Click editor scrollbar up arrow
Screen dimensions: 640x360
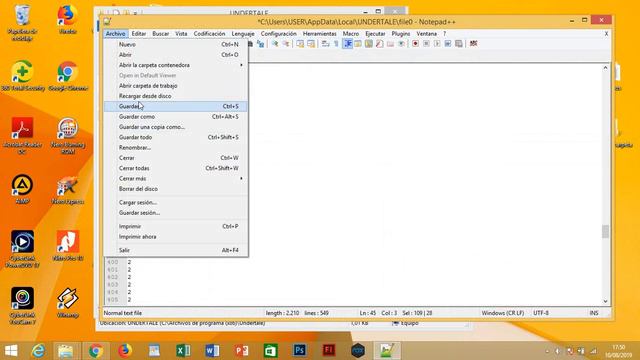605,68
